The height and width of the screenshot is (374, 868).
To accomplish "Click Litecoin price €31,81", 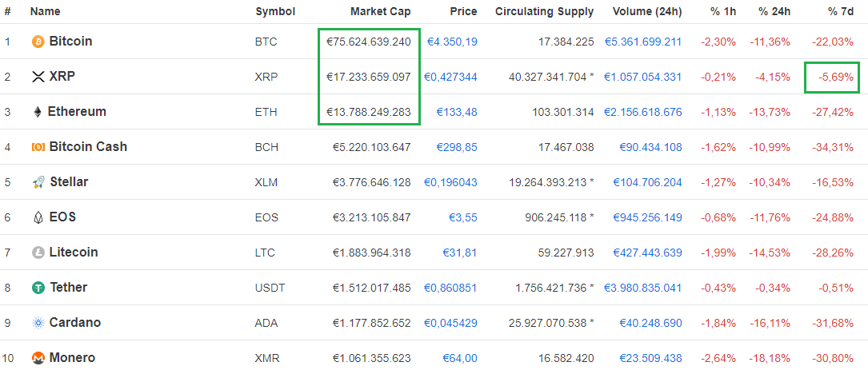I will (x=460, y=253).
